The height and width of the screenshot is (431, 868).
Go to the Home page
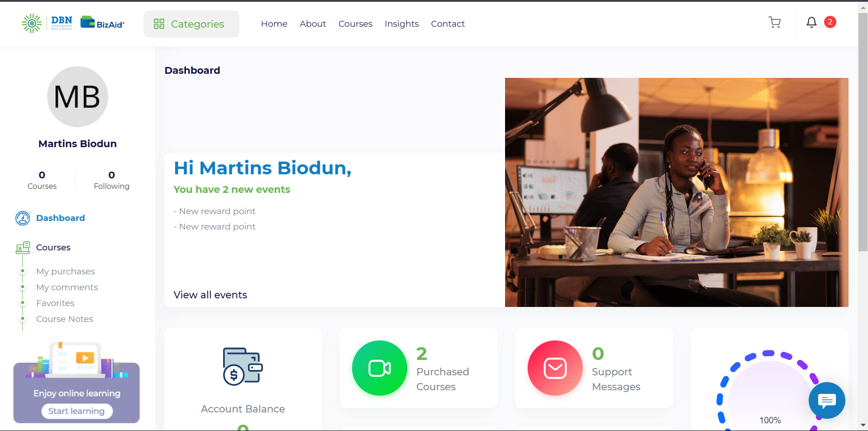point(274,24)
